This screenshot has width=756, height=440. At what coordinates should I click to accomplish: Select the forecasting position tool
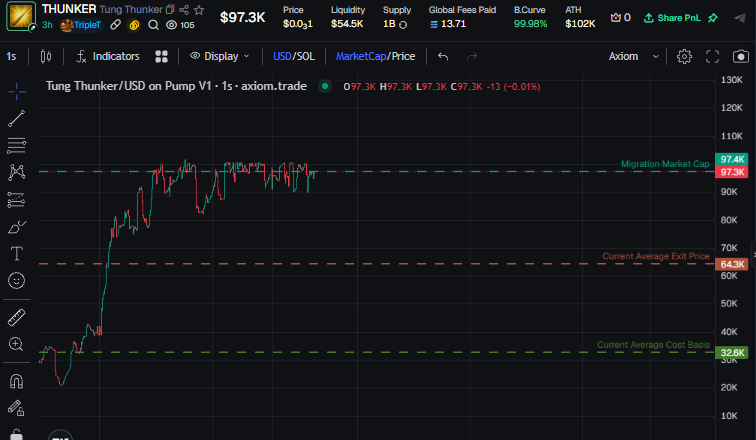[16, 200]
